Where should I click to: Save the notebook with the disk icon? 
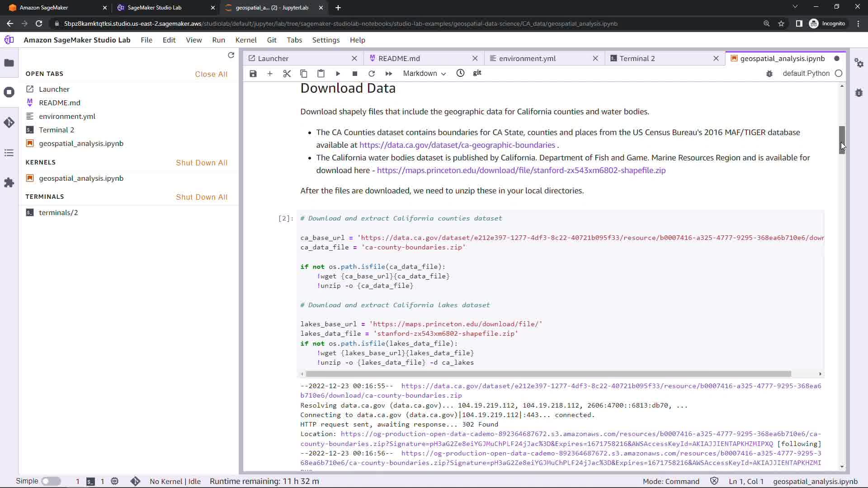pyautogui.click(x=253, y=74)
